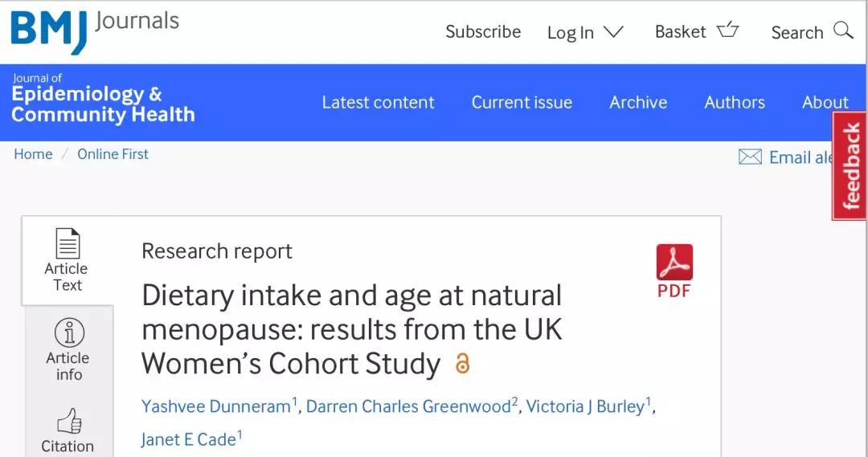Screen dimensions: 868x457
Task: Click the Email alerts envelope icon
Action: (x=750, y=157)
